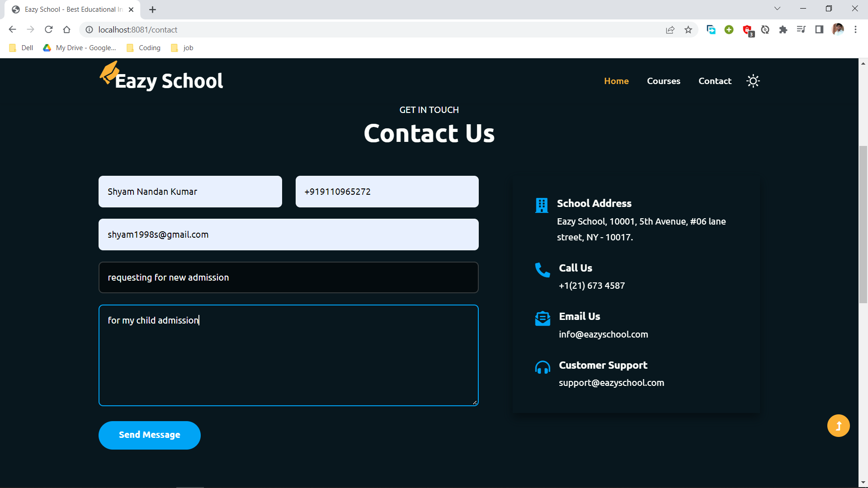The height and width of the screenshot is (488, 868).
Task: Click the Call Us phone icon
Action: point(542,270)
